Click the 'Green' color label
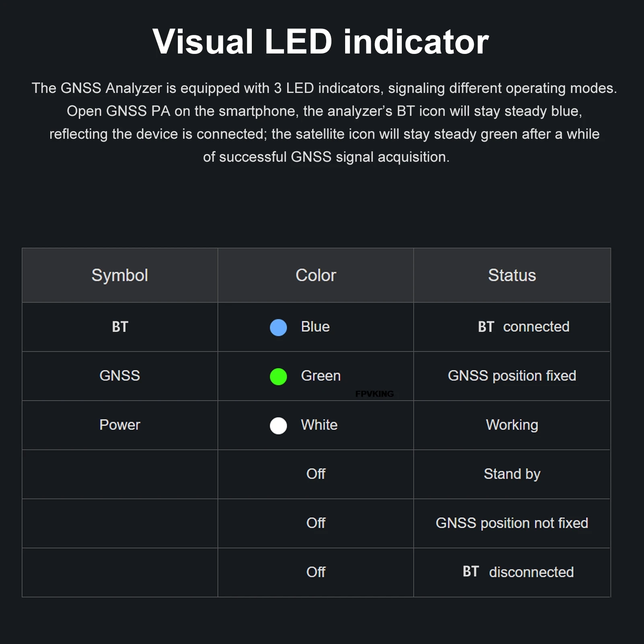The height and width of the screenshot is (644, 644). (x=321, y=376)
